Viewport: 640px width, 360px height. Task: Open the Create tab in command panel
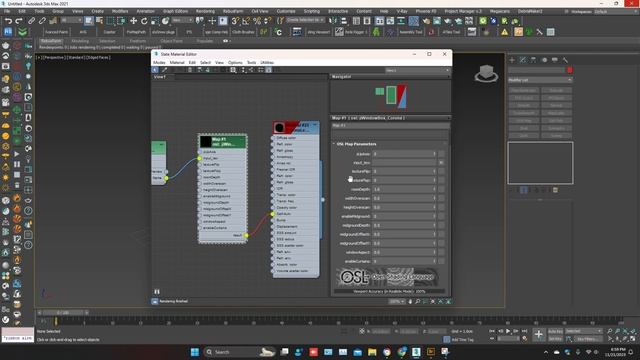[512, 60]
